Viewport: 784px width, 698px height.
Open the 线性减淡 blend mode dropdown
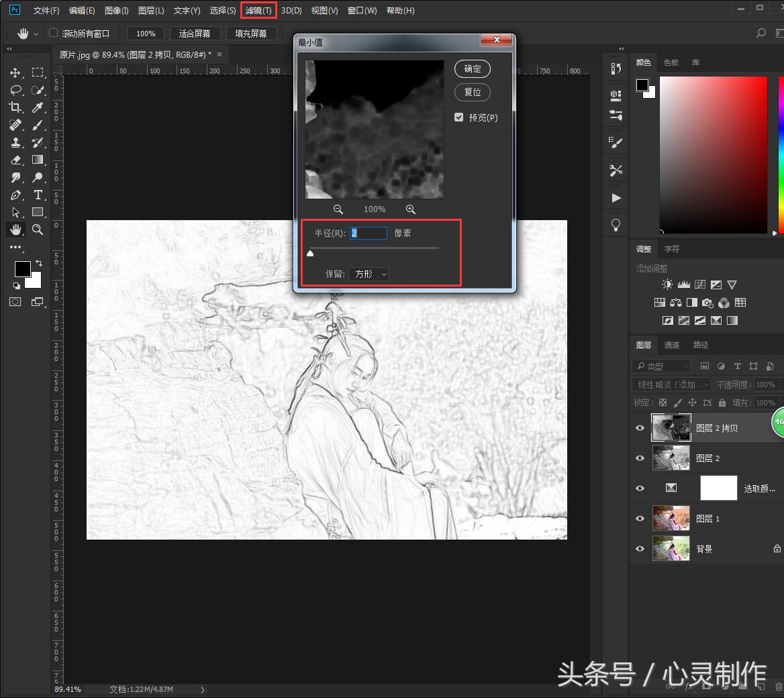[669, 384]
